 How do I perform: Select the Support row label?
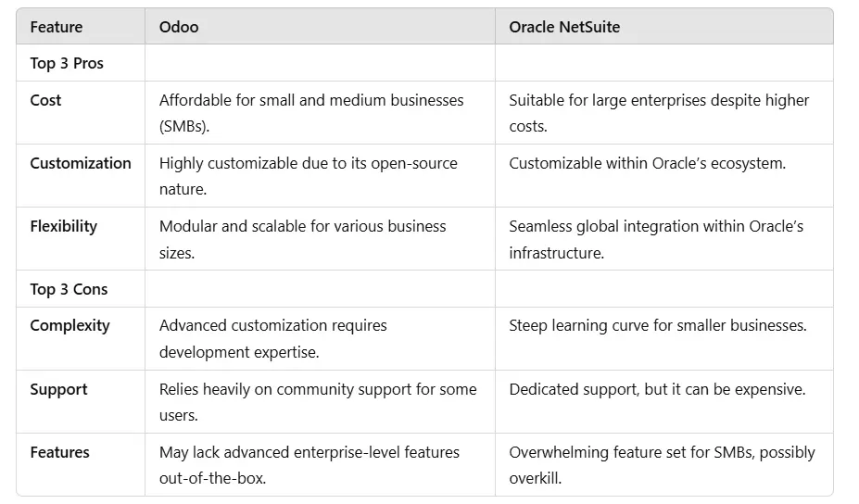point(58,389)
